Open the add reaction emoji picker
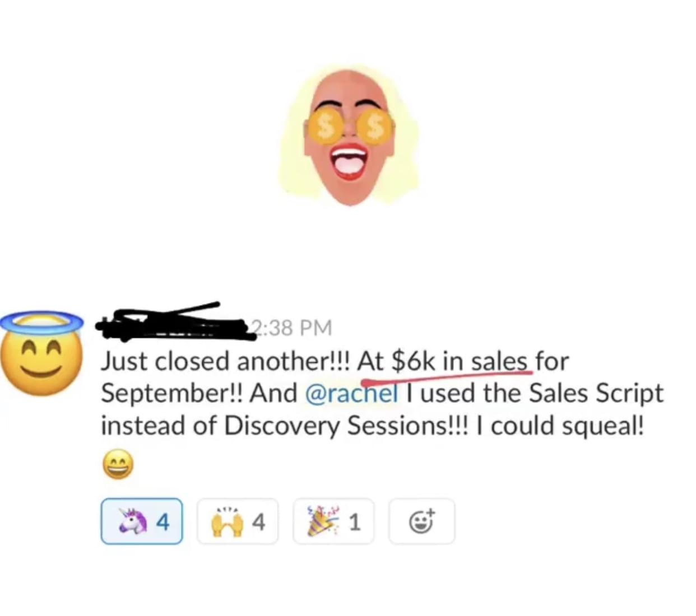Screen dimensions: 696x616 click(x=421, y=521)
